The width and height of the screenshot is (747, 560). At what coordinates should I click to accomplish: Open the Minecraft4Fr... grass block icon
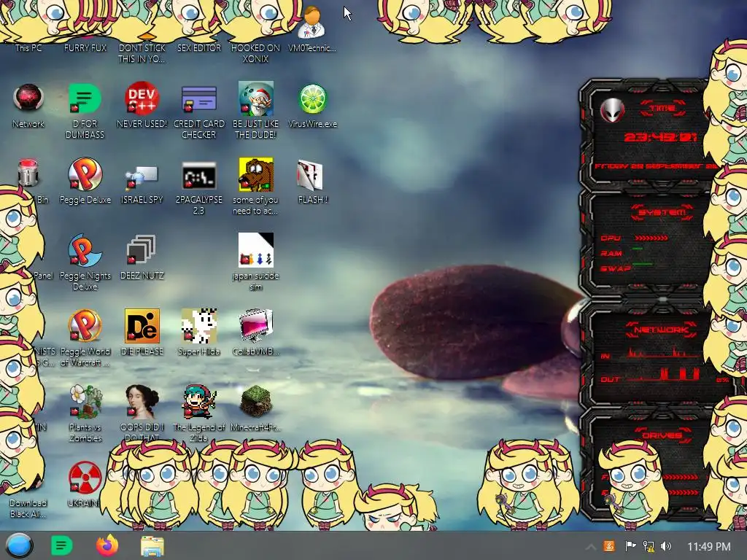point(256,402)
